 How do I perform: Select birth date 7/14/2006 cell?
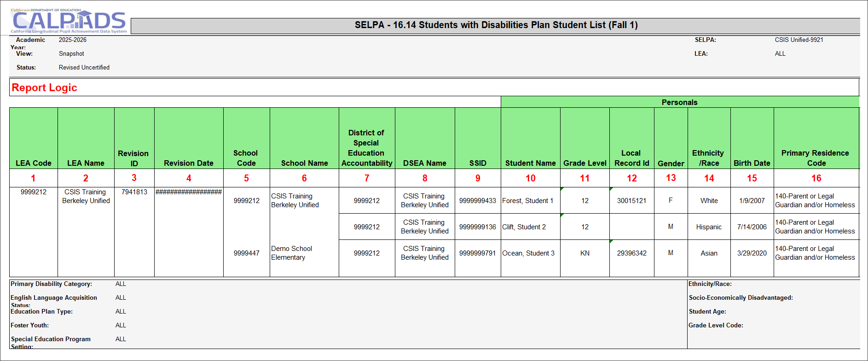tap(752, 227)
